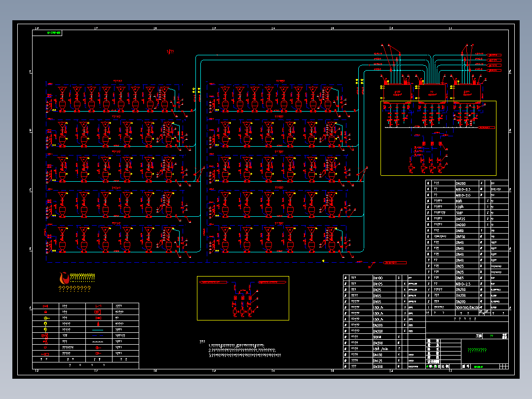
Task: Click the blue dashed line legend sample
Action: [98, 335]
